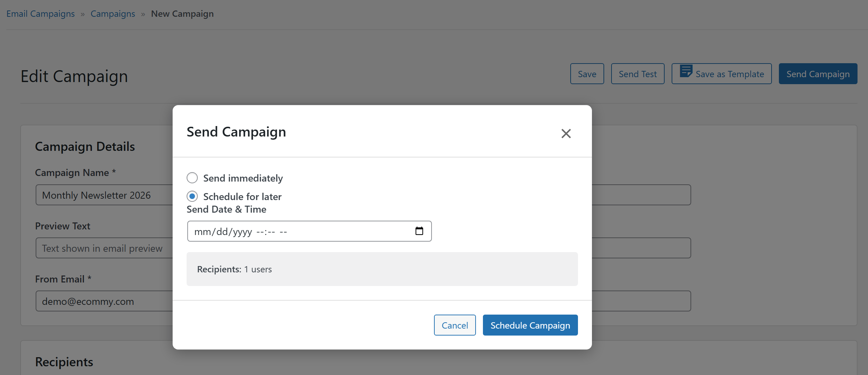Open the calendar picker in date field

pos(419,231)
